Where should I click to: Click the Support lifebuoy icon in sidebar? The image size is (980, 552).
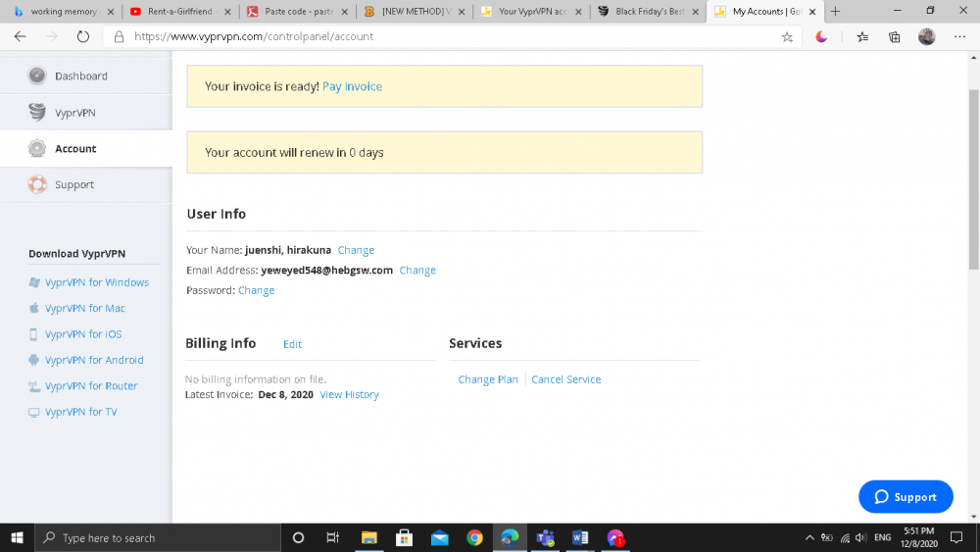pyautogui.click(x=37, y=184)
